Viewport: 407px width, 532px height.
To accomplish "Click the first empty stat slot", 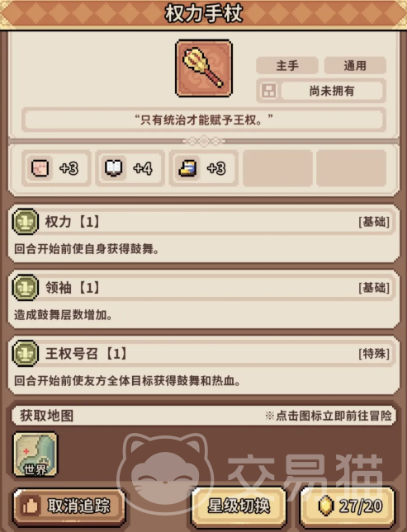I will [277, 168].
